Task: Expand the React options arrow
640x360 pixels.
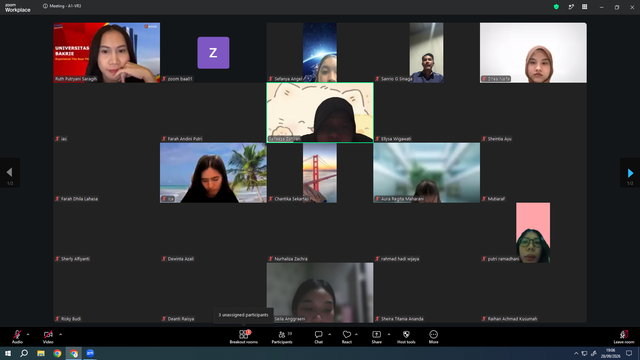Action: [356, 334]
